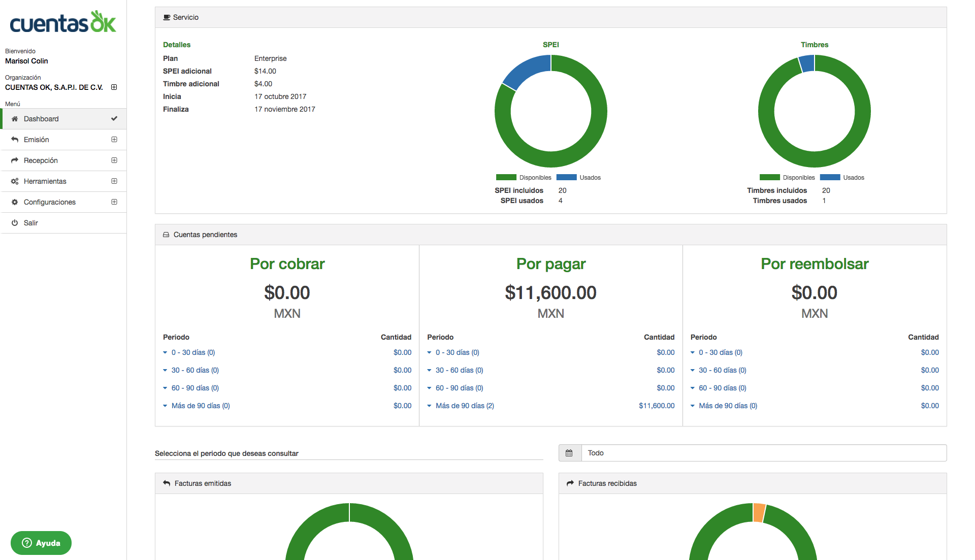Open the Ayuda help button

41,543
